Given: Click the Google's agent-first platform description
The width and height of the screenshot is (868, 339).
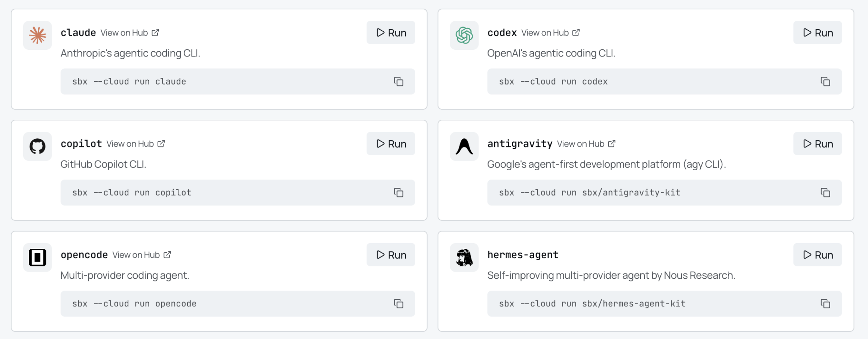Looking at the screenshot, I should (606, 165).
